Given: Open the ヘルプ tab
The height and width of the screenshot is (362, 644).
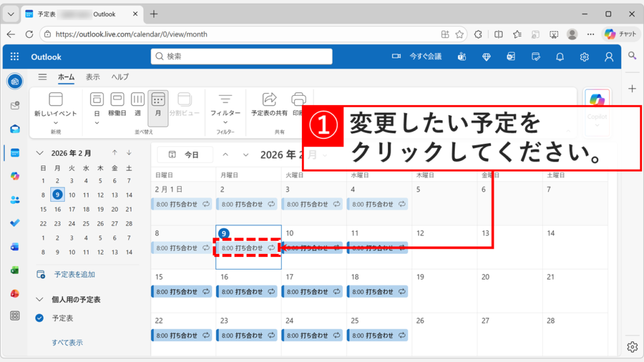Looking at the screenshot, I should 120,77.
